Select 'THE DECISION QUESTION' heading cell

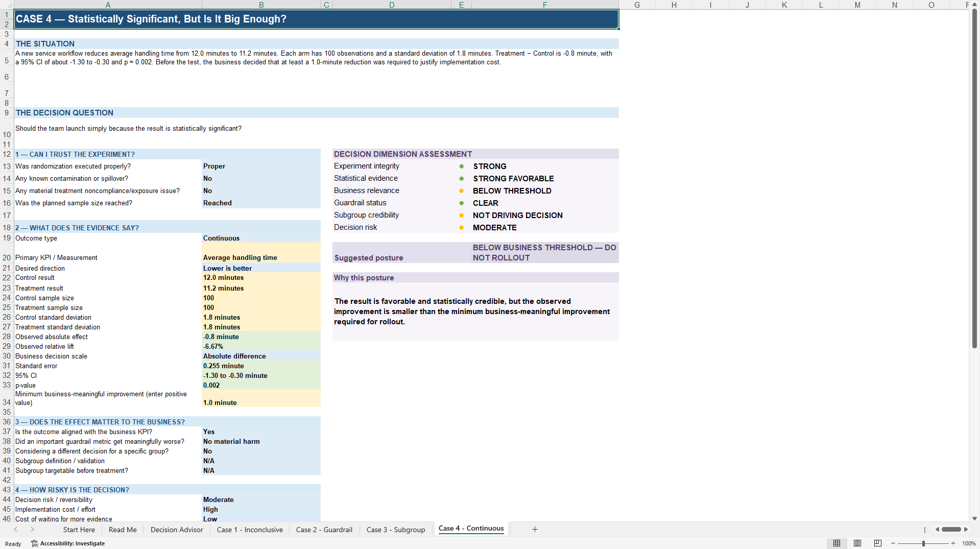pos(316,113)
